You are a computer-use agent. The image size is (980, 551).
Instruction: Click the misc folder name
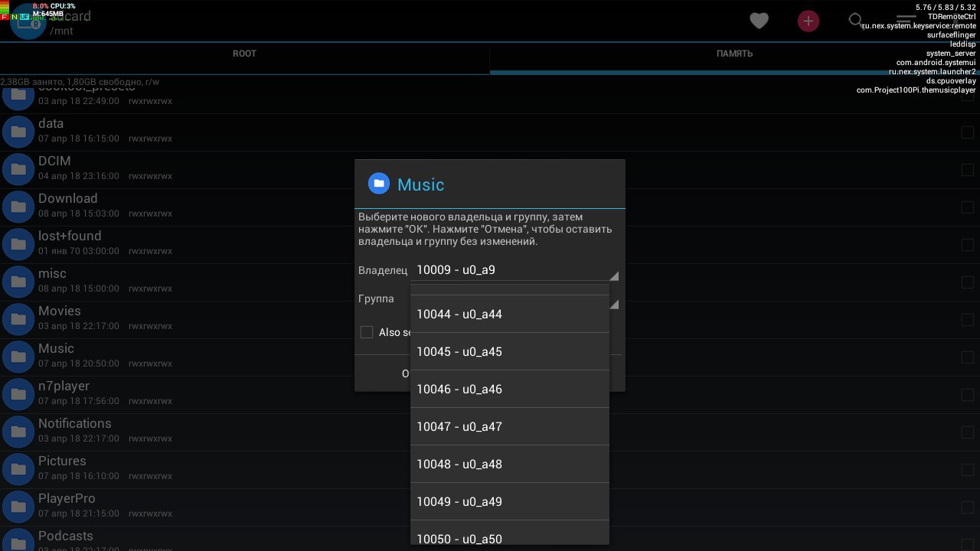pos(52,273)
